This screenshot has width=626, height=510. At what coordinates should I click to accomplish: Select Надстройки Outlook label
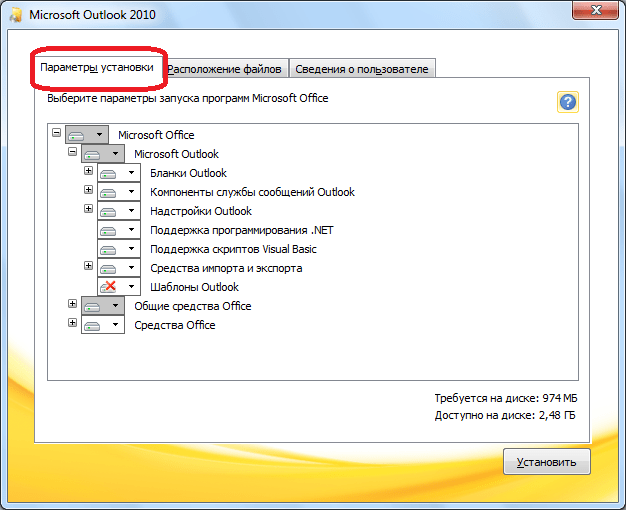click(201, 211)
